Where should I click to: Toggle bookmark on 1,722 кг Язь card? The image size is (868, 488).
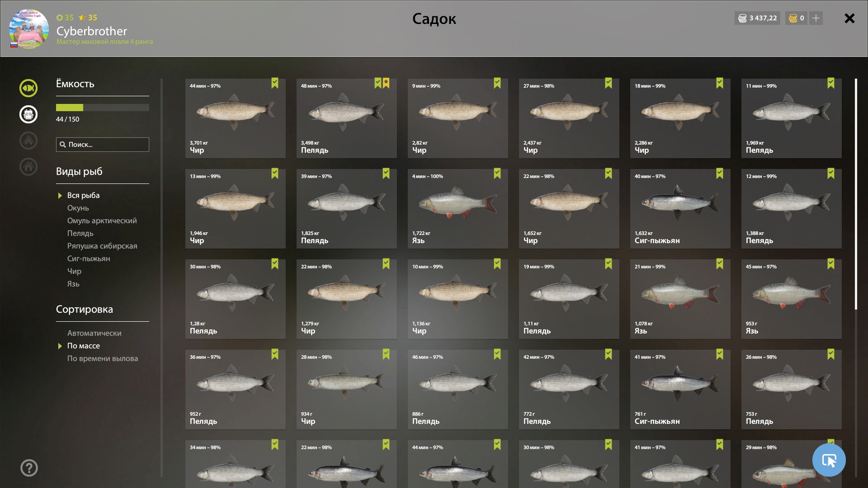coord(497,174)
